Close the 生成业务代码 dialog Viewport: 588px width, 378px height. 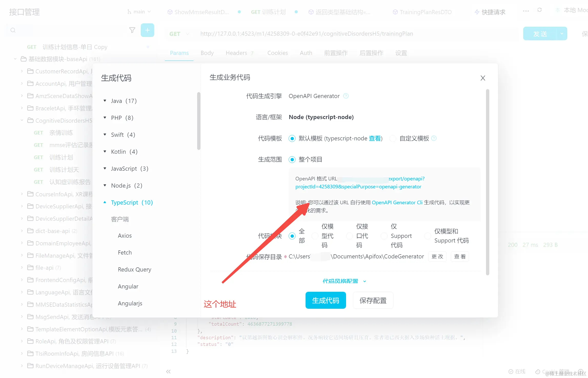[x=483, y=78]
